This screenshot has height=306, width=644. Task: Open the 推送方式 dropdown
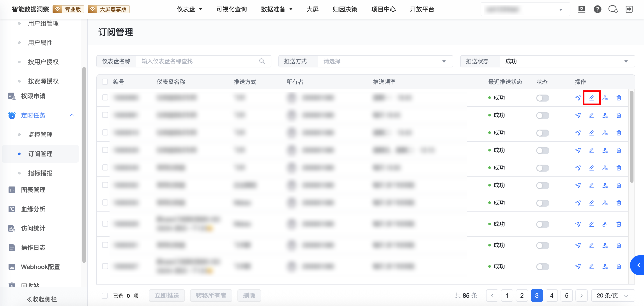pyautogui.click(x=385, y=61)
